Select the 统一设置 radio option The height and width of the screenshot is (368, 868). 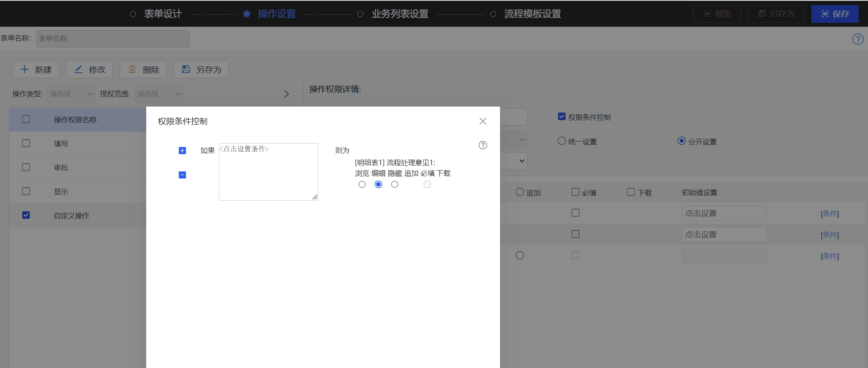pos(562,141)
